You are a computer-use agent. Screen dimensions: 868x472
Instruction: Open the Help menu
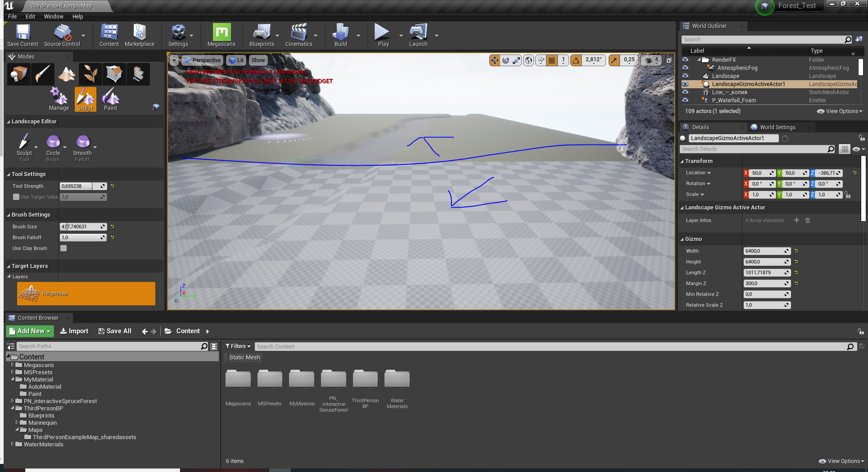78,17
